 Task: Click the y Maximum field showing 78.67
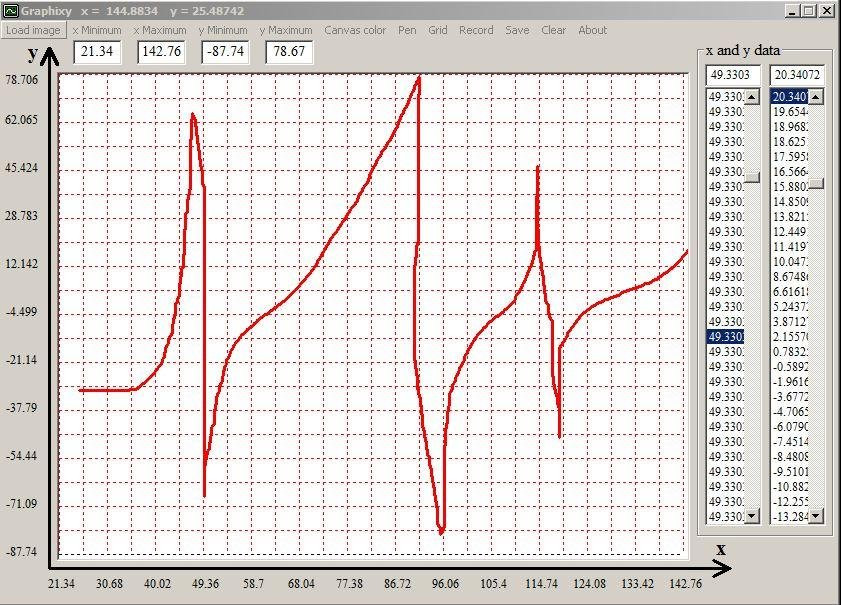(289, 51)
